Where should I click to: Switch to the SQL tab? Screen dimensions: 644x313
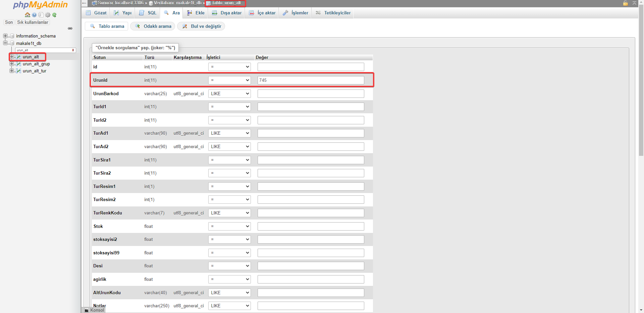[x=148, y=13]
